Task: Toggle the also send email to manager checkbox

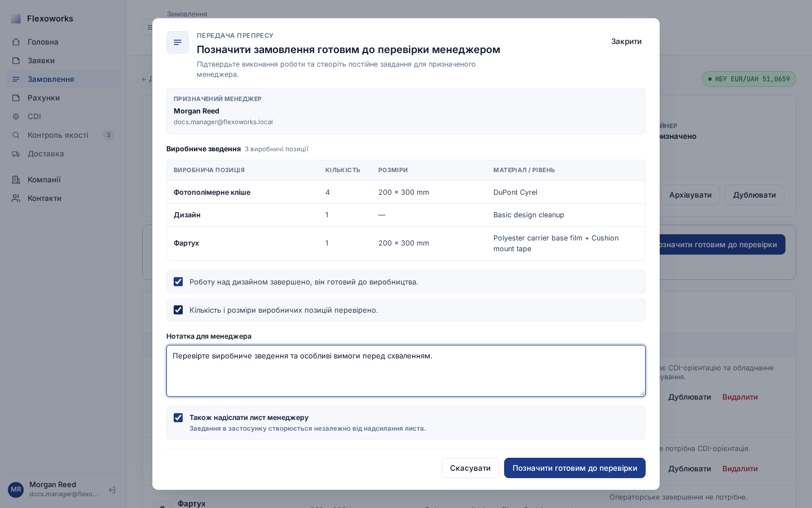Action: (178, 418)
